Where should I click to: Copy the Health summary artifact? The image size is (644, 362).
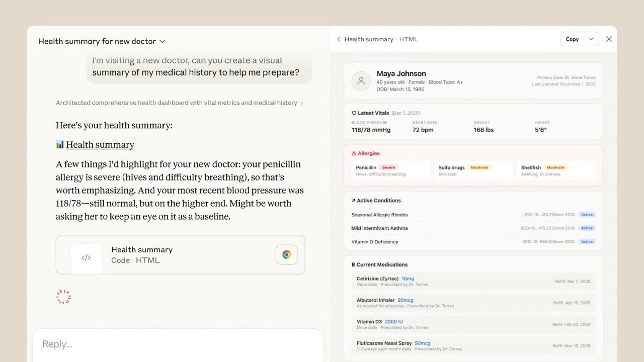tap(572, 39)
